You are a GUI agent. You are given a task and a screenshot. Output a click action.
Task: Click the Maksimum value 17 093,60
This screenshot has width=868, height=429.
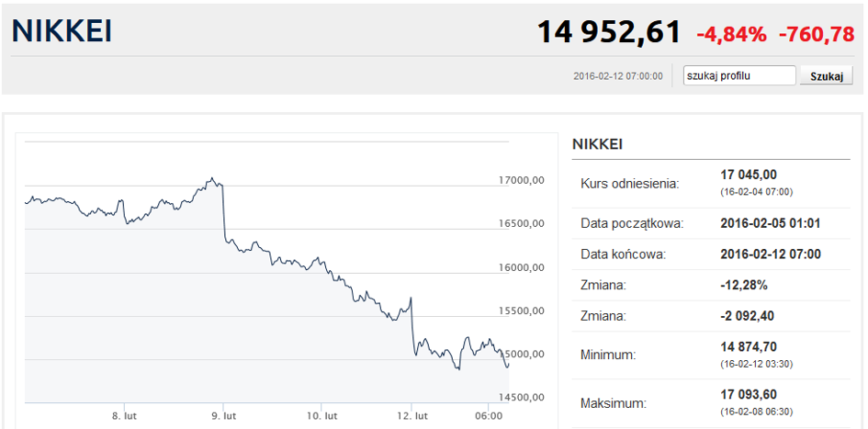[x=750, y=394]
